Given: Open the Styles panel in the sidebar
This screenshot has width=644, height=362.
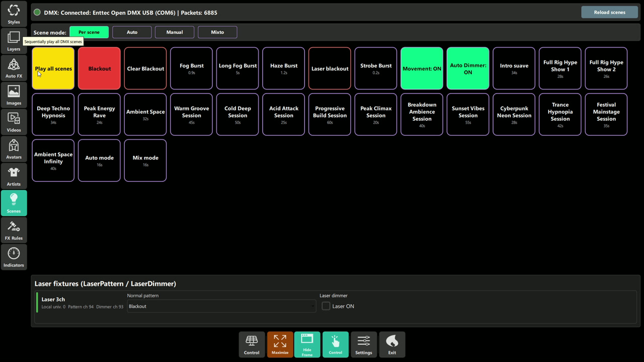Looking at the screenshot, I should pyautogui.click(x=14, y=14).
